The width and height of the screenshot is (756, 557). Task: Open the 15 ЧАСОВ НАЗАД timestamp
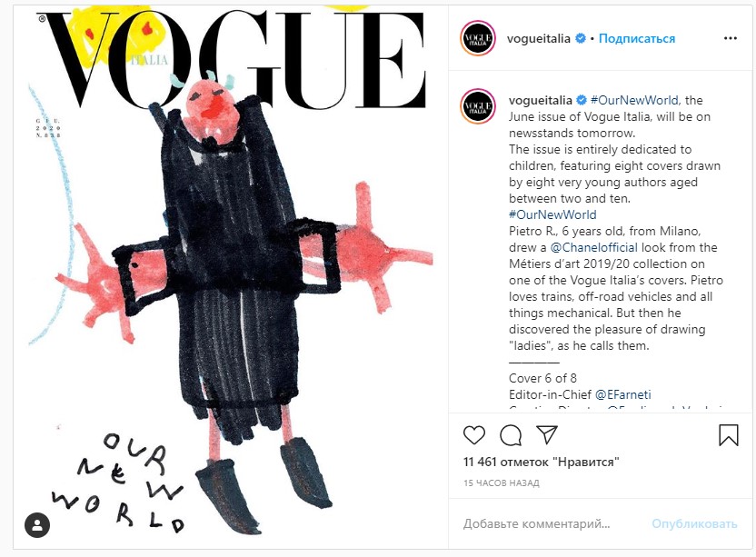tap(502, 482)
